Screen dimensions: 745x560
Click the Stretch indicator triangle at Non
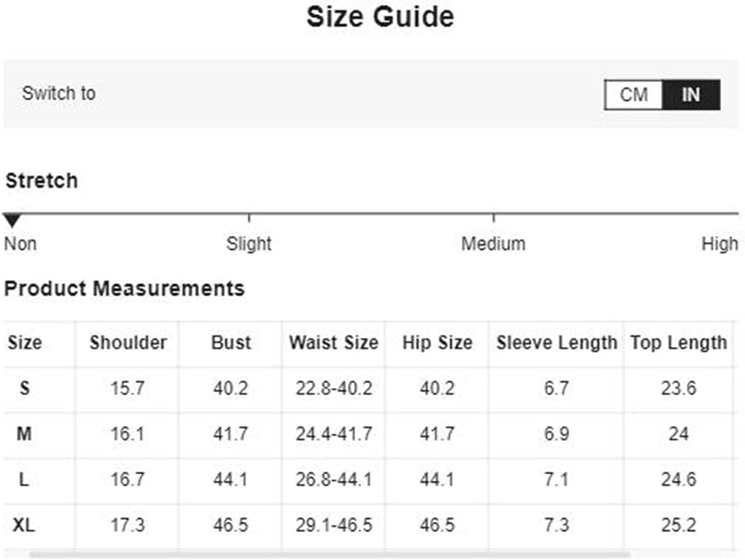(x=12, y=221)
